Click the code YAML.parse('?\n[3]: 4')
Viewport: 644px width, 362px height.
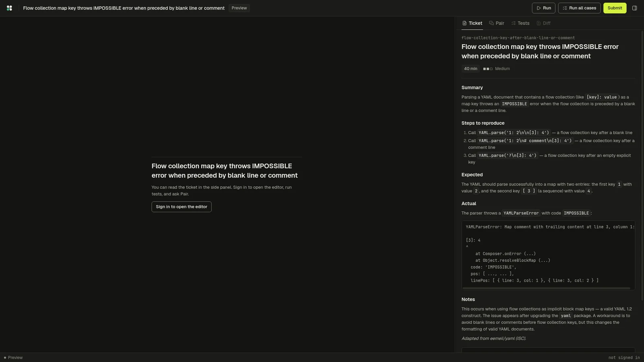click(x=508, y=155)
